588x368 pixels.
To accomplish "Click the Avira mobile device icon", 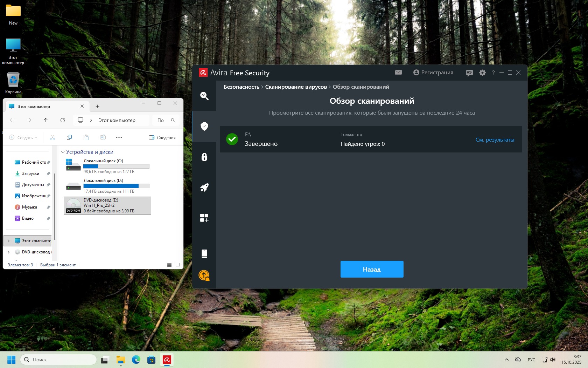I will [x=204, y=253].
